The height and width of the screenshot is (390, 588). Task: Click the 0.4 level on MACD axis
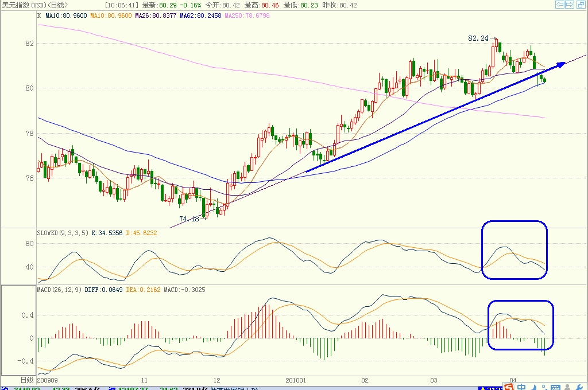(28, 315)
